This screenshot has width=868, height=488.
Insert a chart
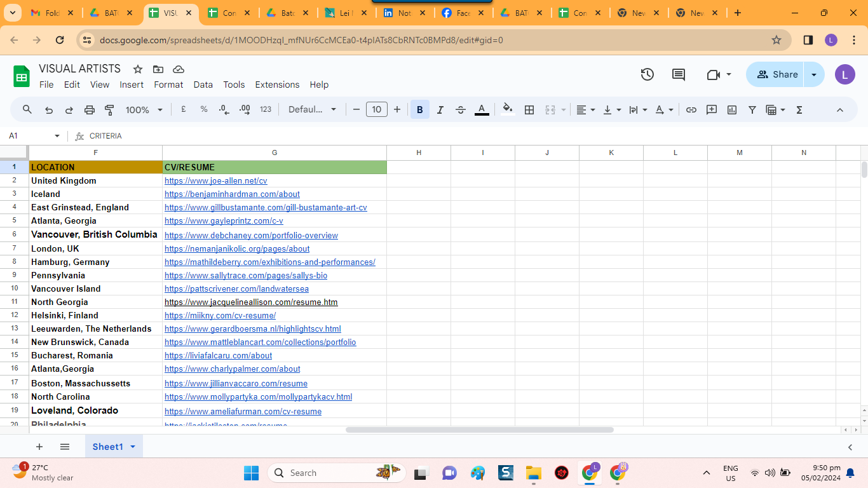pos(732,110)
